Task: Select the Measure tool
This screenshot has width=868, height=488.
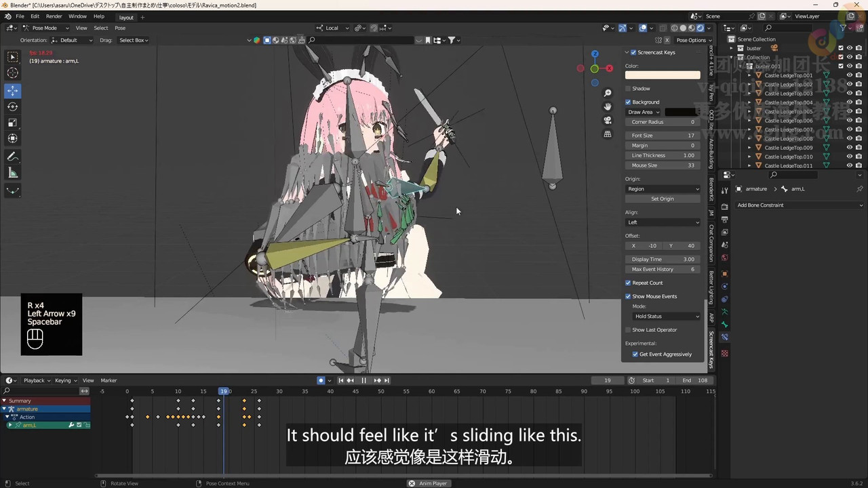Action: (x=13, y=173)
